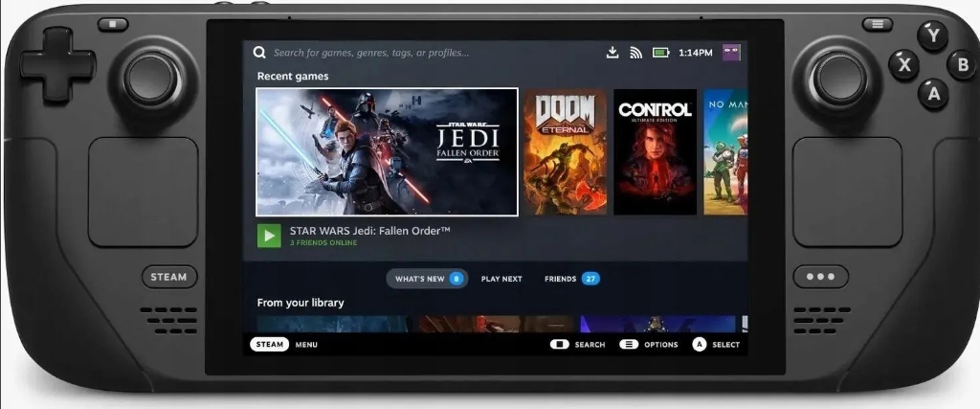Select the Star Wars Jedi Fallen Order banner
Screen dimensions: 980x409
387,152
